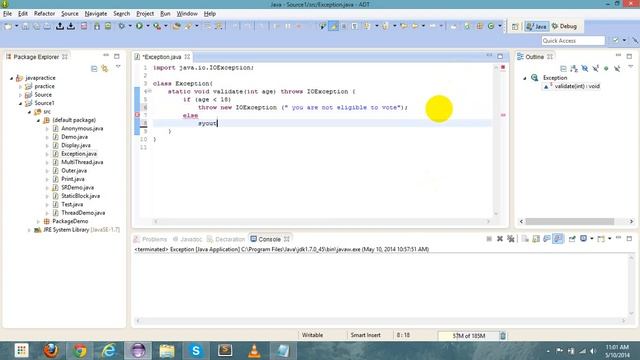The width and height of the screenshot is (640, 360).
Task: Click the heap status memory bar
Action: [x=469, y=336]
